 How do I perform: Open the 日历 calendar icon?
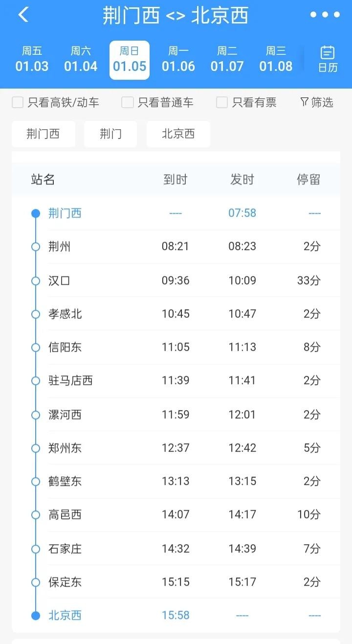click(x=328, y=59)
